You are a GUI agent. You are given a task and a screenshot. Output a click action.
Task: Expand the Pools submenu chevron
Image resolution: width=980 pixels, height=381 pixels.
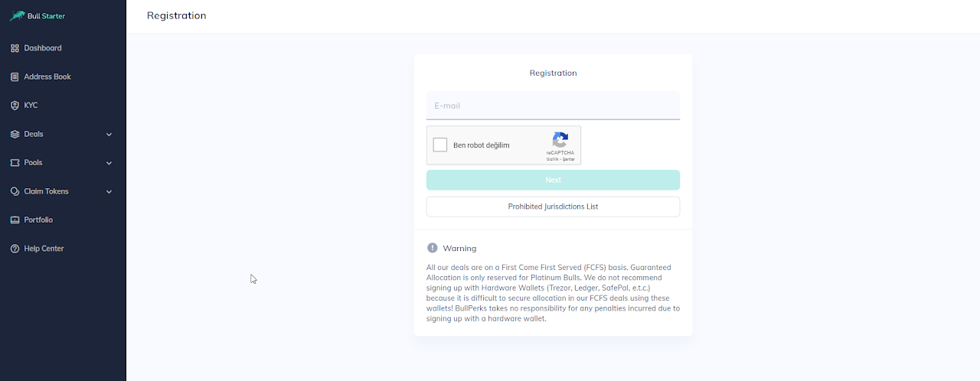(109, 163)
